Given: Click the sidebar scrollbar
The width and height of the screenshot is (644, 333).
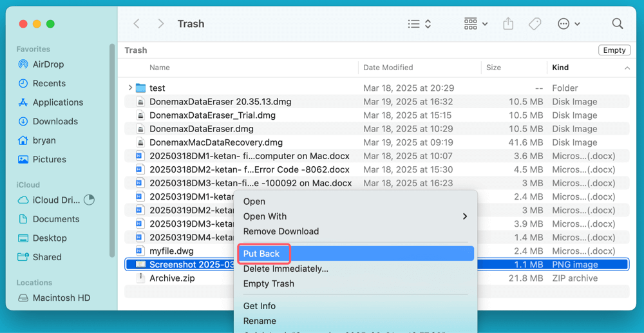Looking at the screenshot, I should [x=112, y=151].
